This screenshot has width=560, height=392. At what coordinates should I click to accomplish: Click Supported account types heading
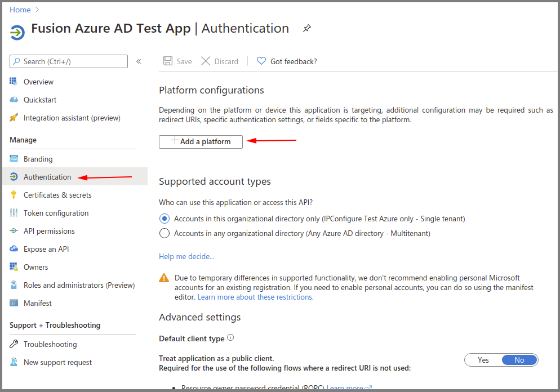(x=215, y=181)
